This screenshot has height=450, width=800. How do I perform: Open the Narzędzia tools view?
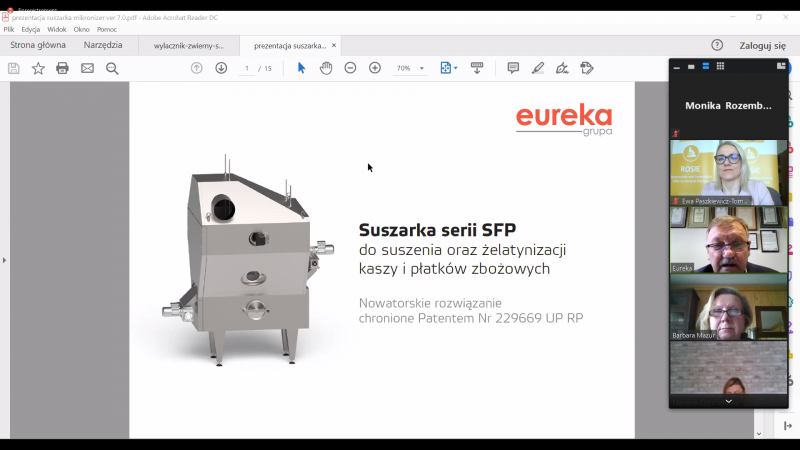(x=103, y=45)
